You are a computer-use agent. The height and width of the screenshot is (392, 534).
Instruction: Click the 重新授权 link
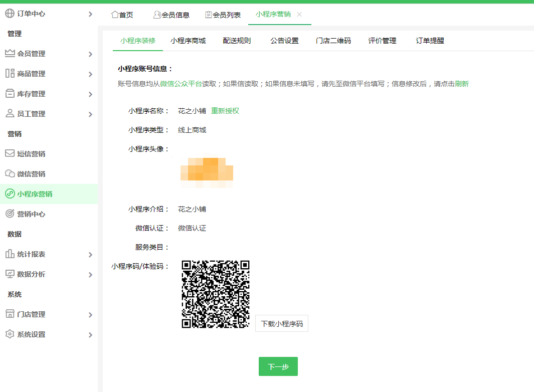click(225, 111)
